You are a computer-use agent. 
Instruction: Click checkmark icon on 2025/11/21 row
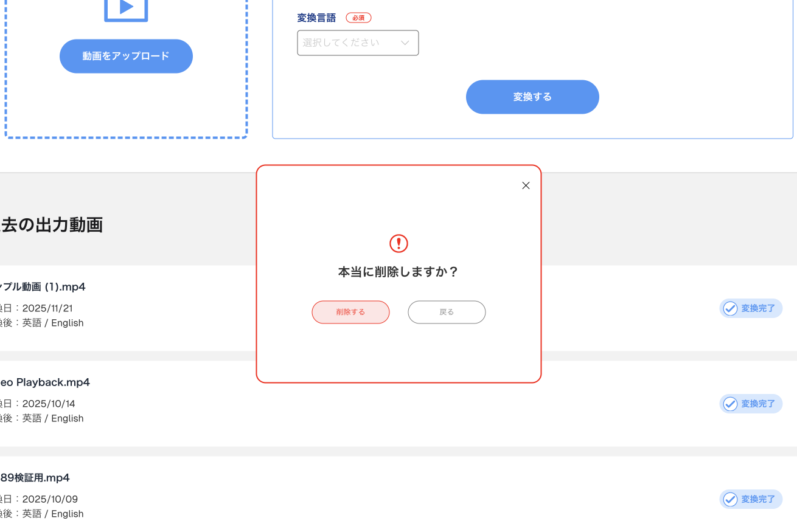coord(730,308)
